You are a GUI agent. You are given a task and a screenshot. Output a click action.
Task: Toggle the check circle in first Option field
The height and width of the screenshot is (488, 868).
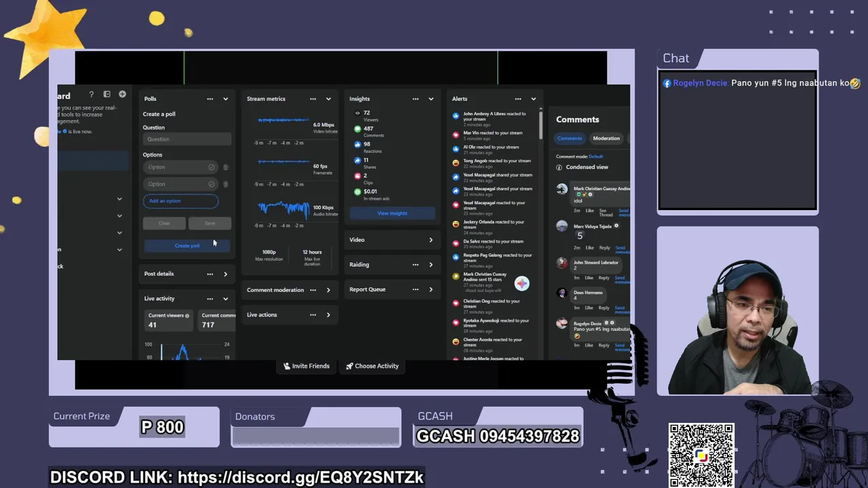point(212,167)
